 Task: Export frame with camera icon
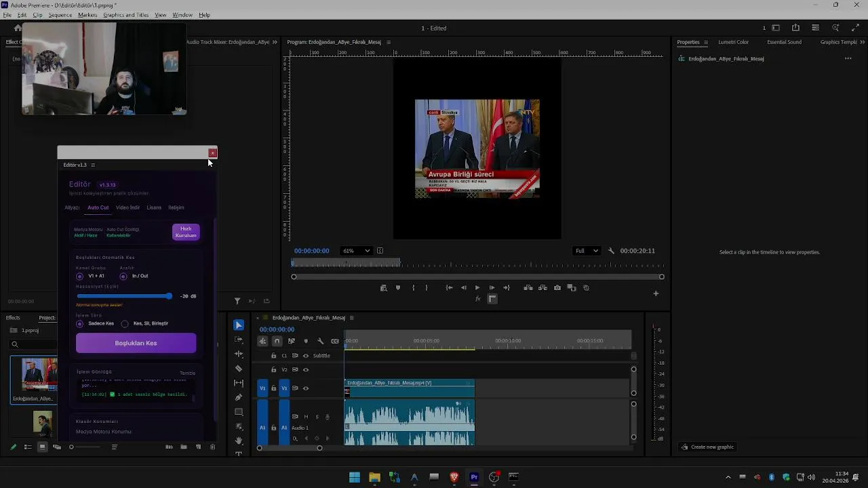coord(557,288)
